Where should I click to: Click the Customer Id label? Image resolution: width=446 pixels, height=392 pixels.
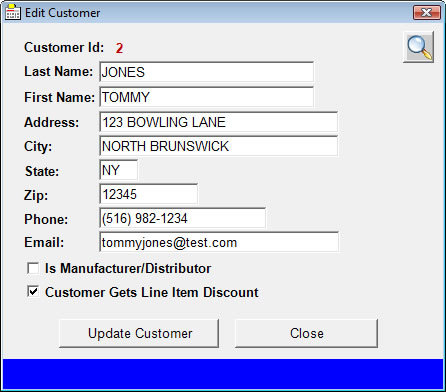[64, 47]
